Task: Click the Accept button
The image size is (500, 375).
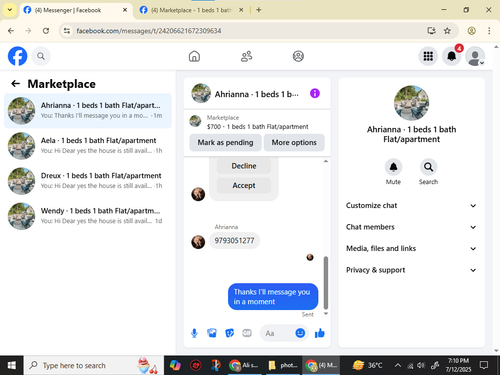Action: (x=244, y=185)
